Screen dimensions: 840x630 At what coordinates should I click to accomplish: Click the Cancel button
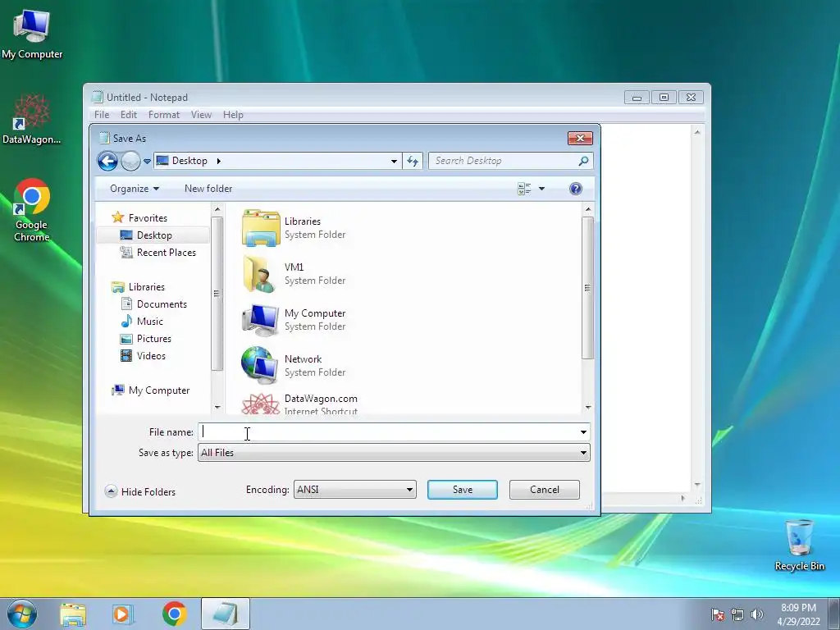[545, 490]
